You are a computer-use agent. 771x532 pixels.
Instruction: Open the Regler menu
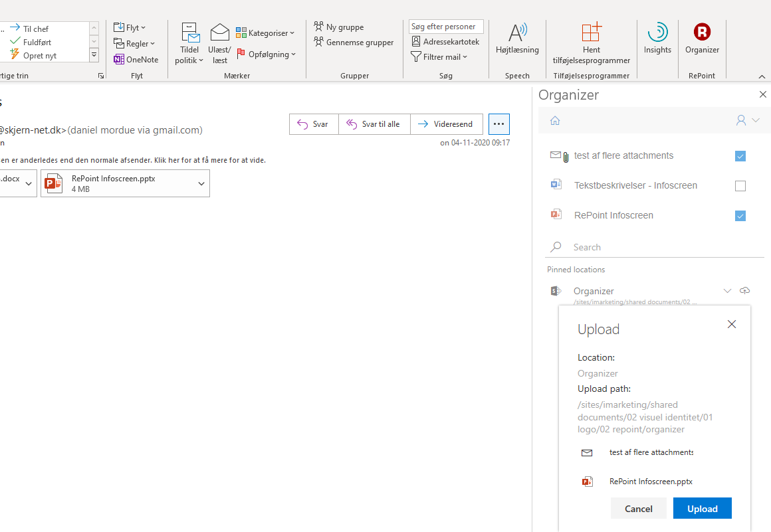(x=134, y=44)
